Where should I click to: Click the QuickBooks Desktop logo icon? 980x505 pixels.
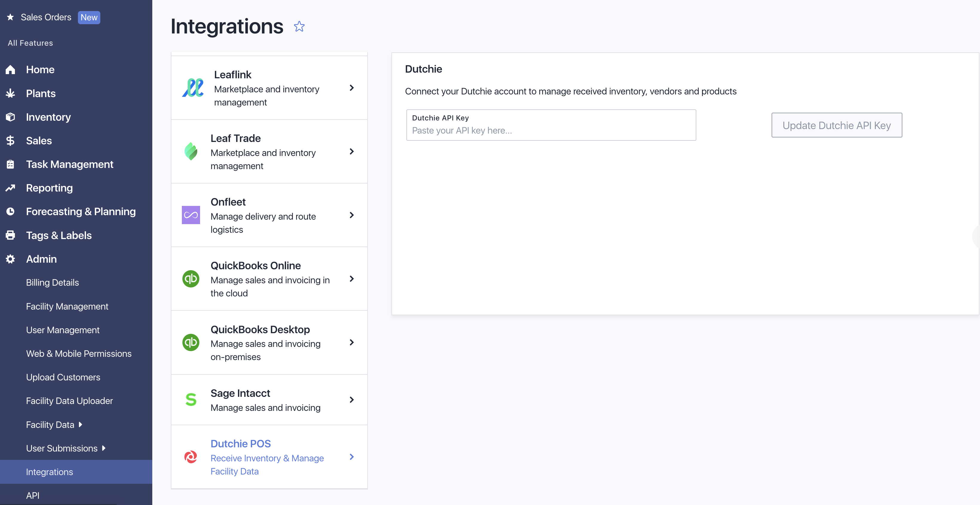[191, 342]
